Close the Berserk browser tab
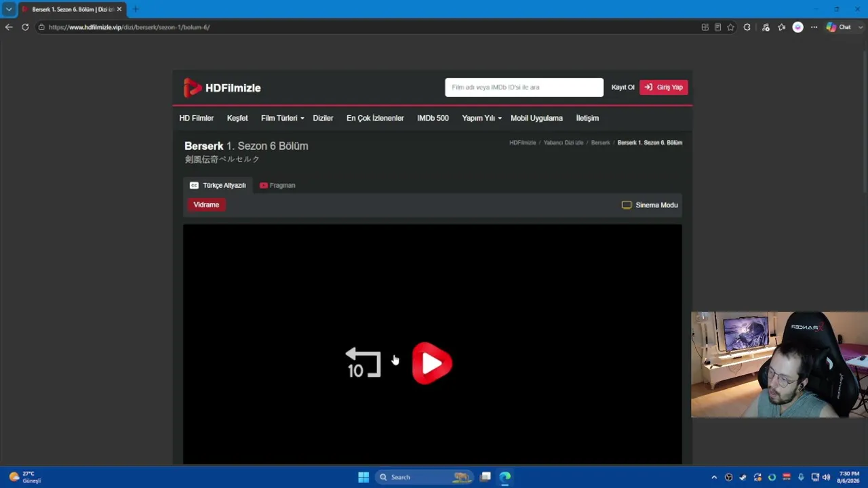 (119, 9)
